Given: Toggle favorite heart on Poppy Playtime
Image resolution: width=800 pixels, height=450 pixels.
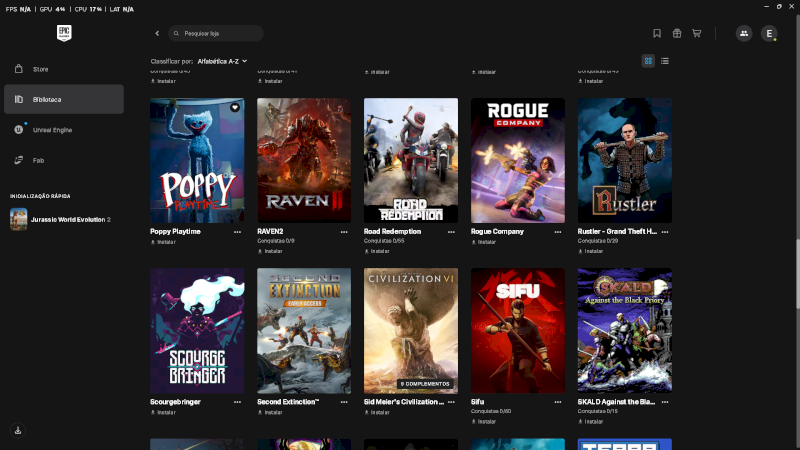Looking at the screenshot, I should pyautogui.click(x=235, y=108).
